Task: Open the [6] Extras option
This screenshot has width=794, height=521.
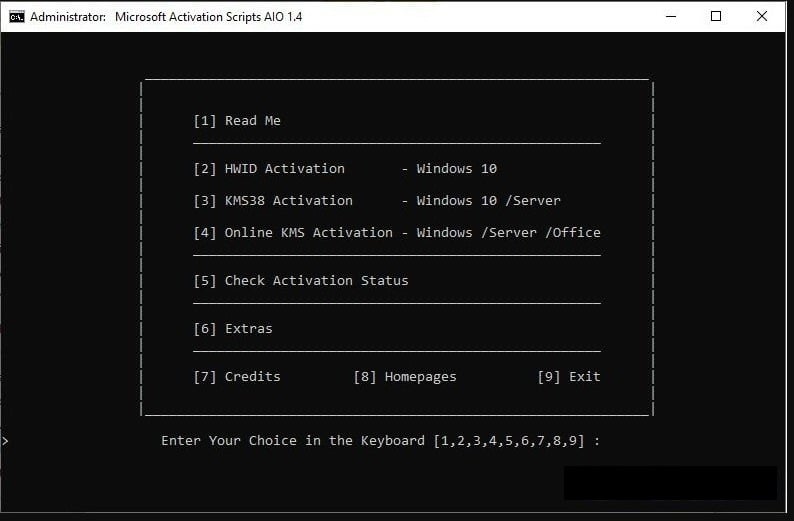Action: click(x=233, y=329)
